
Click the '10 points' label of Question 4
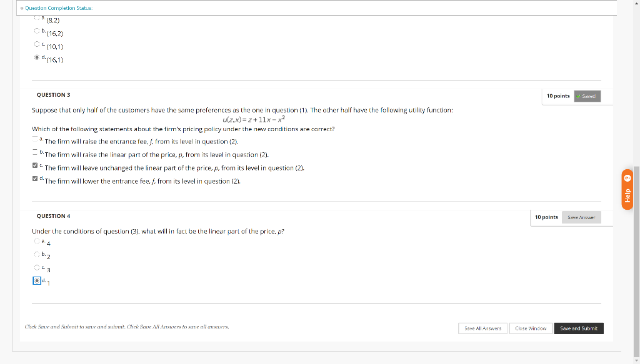pyautogui.click(x=546, y=217)
